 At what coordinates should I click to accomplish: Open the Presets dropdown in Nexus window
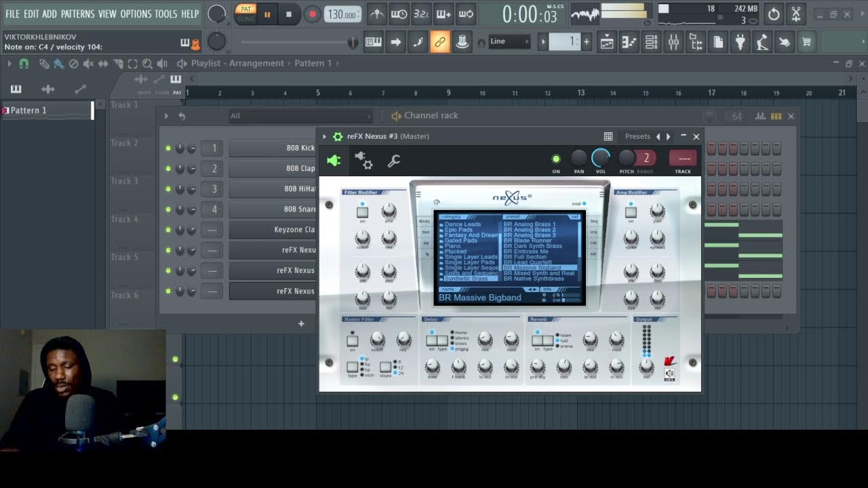click(x=637, y=136)
